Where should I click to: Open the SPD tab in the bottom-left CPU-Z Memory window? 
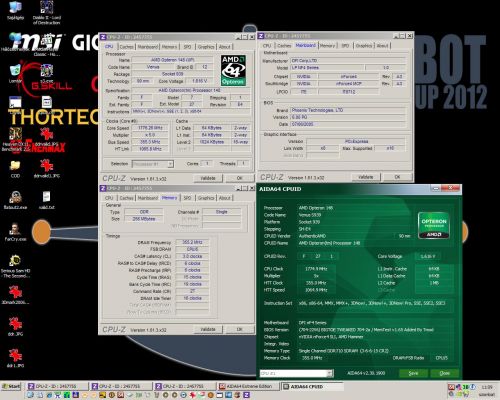[187, 198]
